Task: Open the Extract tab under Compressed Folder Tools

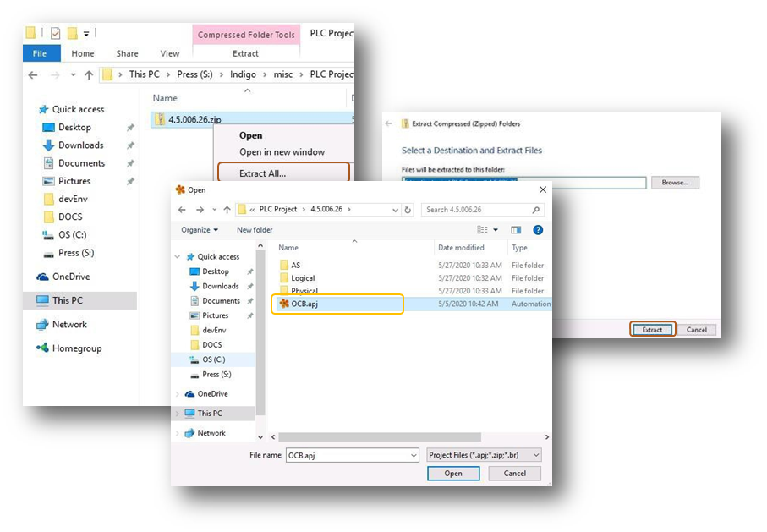Action: click(x=245, y=53)
